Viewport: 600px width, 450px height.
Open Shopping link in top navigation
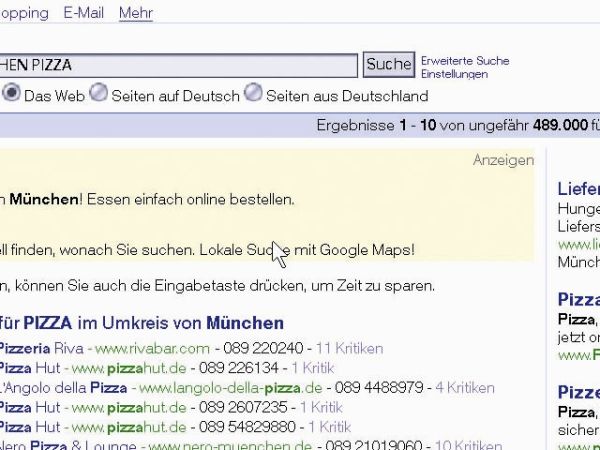coord(24,13)
